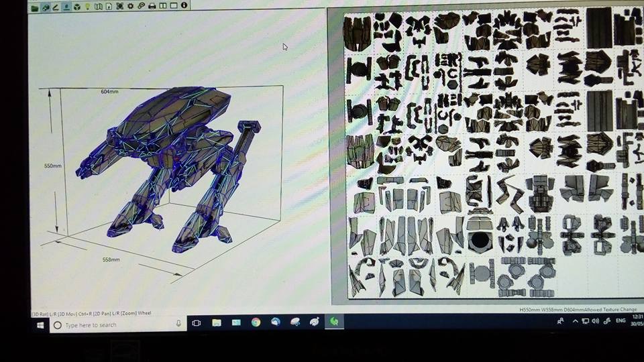Open the info icon in the toolbar
Image resolution: width=644 pixels, height=362 pixels.
coord(184,7)
